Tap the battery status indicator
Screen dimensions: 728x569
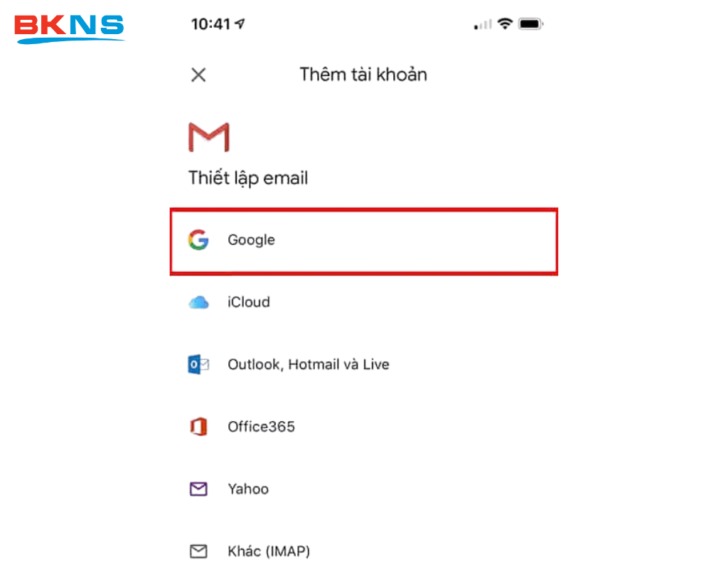click(x=530, y=23)
